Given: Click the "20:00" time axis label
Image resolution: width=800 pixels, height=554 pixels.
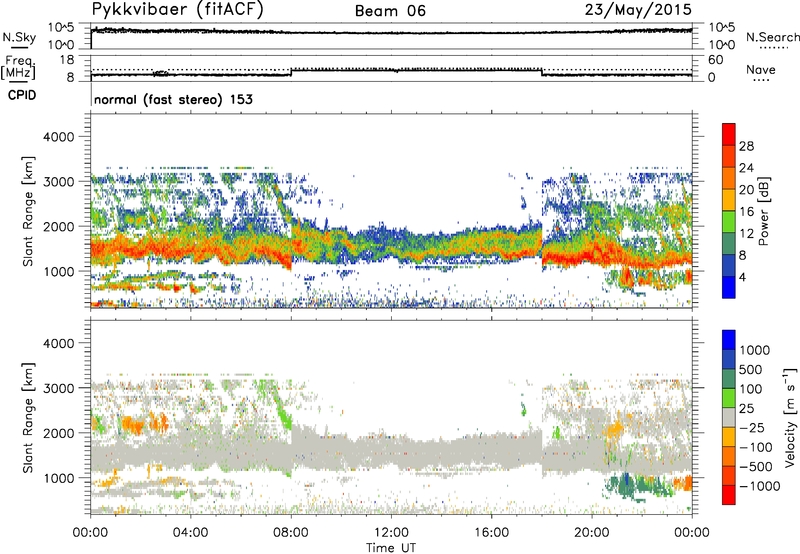Looking at the screenshot, I should click(592, 533).
